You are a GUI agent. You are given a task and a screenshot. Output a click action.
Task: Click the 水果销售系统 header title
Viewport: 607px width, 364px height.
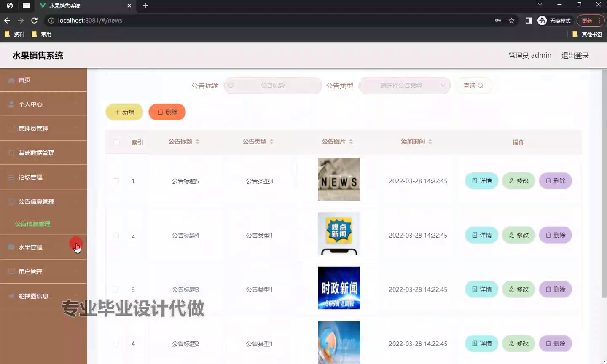point(38,56)
